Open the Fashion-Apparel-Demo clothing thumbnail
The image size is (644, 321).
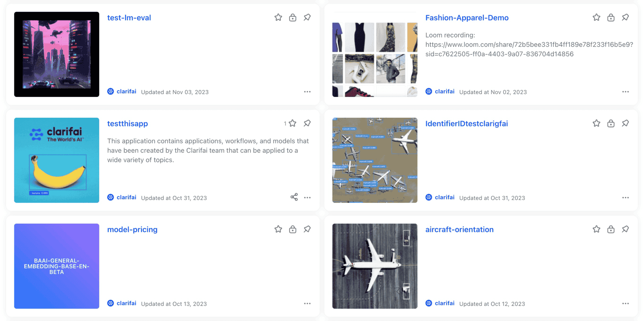tap(375, 54)
